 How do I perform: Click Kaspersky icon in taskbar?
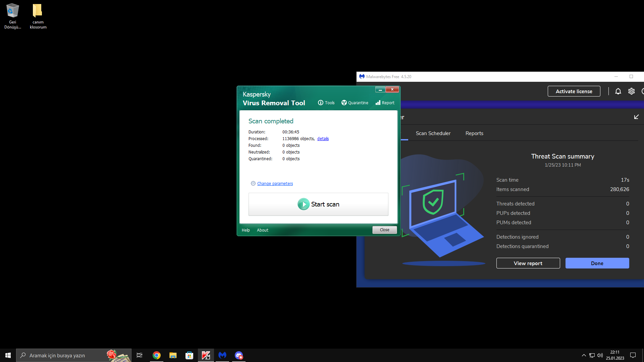pos(206,355)
